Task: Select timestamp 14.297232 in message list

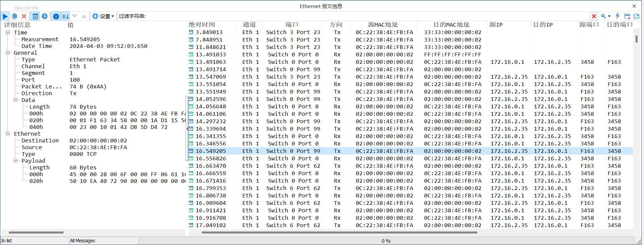Action: click(210, 121)
